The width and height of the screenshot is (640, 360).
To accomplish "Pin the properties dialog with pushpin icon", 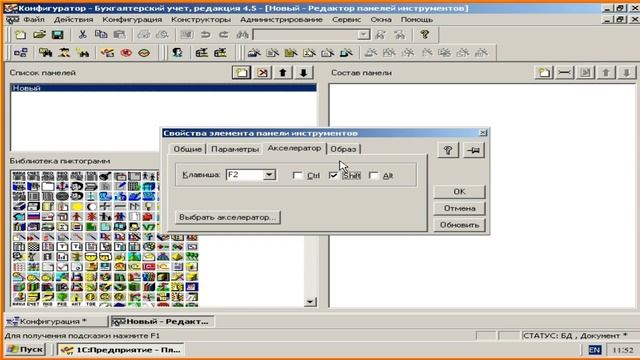I will point(473,150).
